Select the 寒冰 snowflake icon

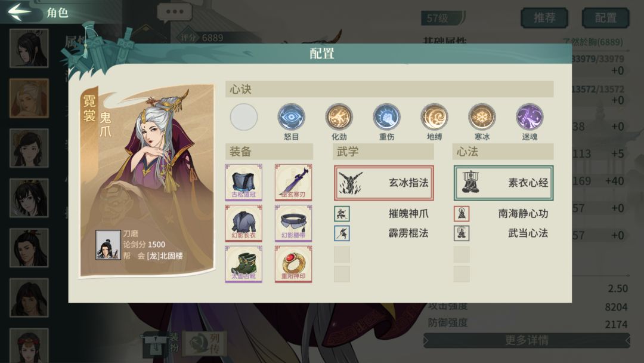coord(482,117)
